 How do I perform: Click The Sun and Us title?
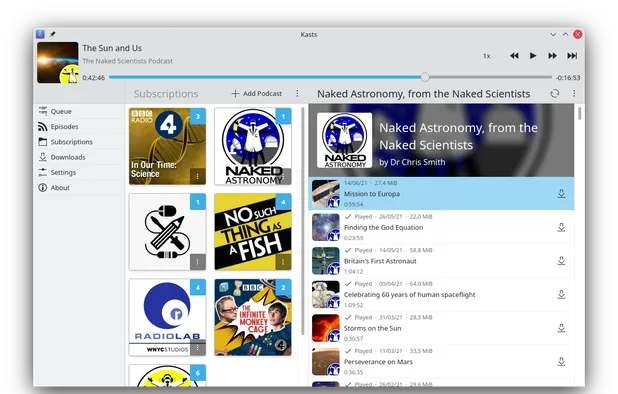coord(112,48)
